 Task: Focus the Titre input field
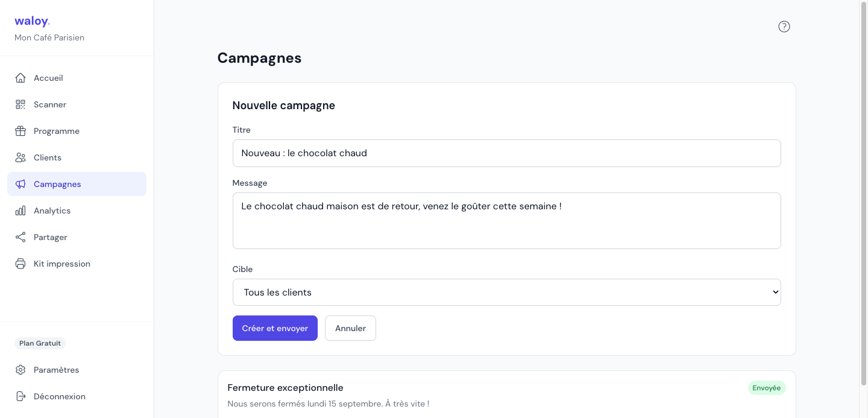click(506, 153)
